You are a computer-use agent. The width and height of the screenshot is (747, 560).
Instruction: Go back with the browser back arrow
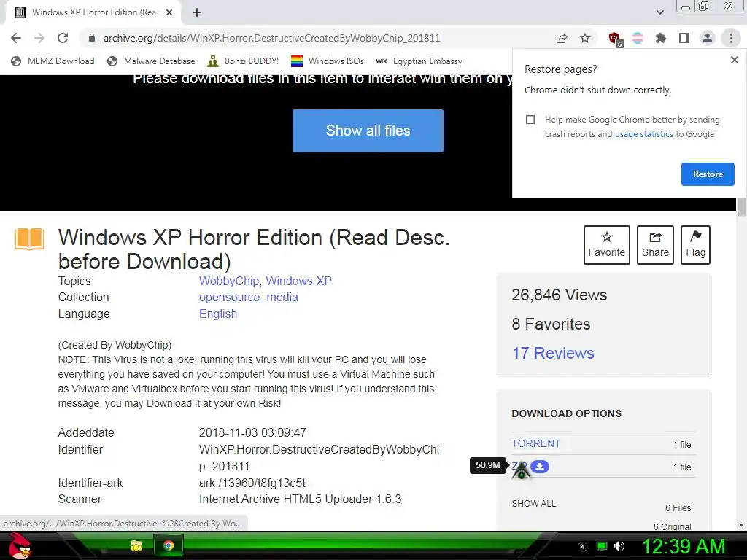pyautogui.click(x=16, y=38)
